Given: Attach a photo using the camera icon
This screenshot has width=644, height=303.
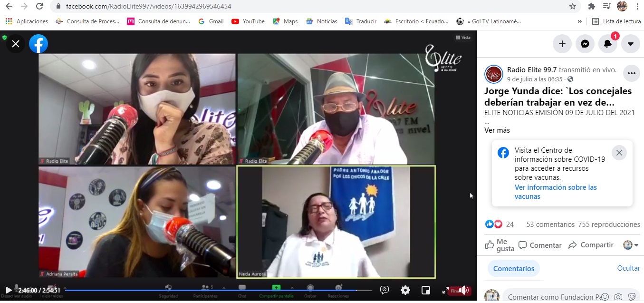Looking at the screenshot, I should click(x=618, y=297).
